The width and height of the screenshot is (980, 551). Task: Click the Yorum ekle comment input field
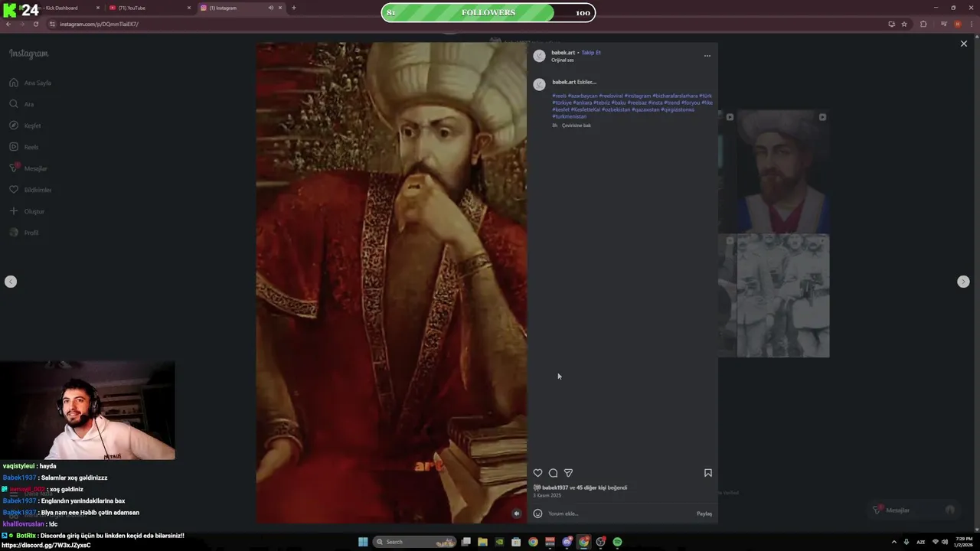tap(620, 514)
